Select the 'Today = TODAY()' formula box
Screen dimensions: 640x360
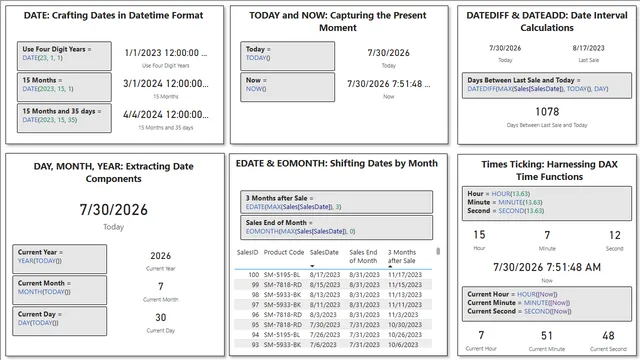[287, 56]
